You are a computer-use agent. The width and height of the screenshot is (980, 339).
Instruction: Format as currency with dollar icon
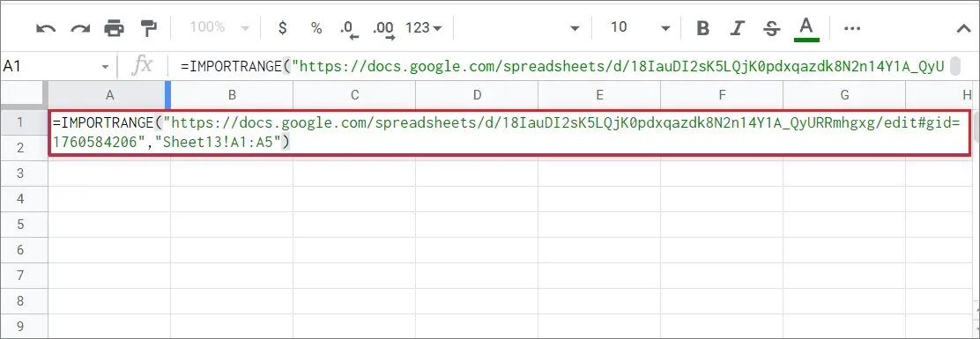point(283,28)
